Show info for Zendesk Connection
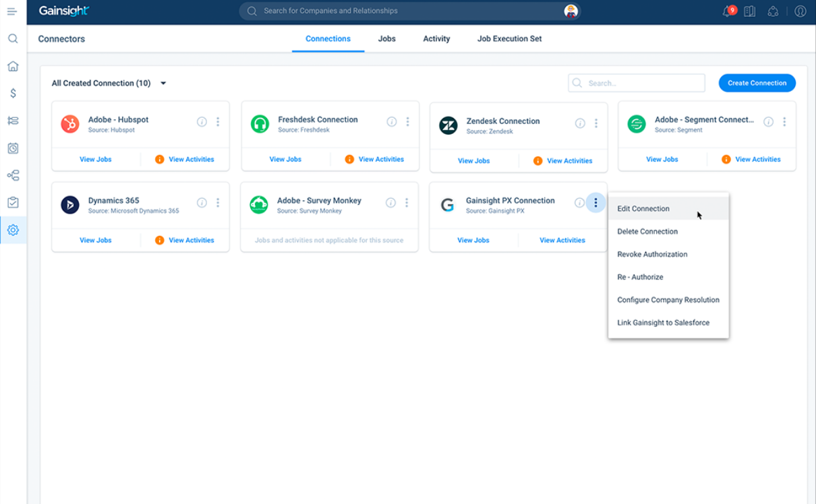 (580, 123)
